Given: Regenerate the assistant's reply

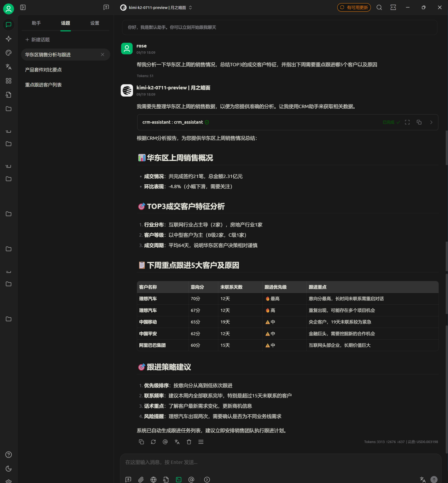Looking at the screenshot, I should click(x=153, y=442).
